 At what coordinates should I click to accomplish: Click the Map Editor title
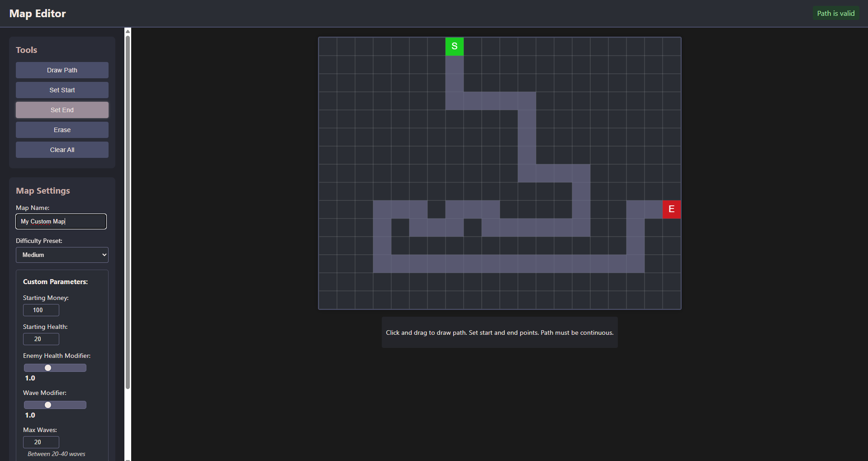click(38, 14)
